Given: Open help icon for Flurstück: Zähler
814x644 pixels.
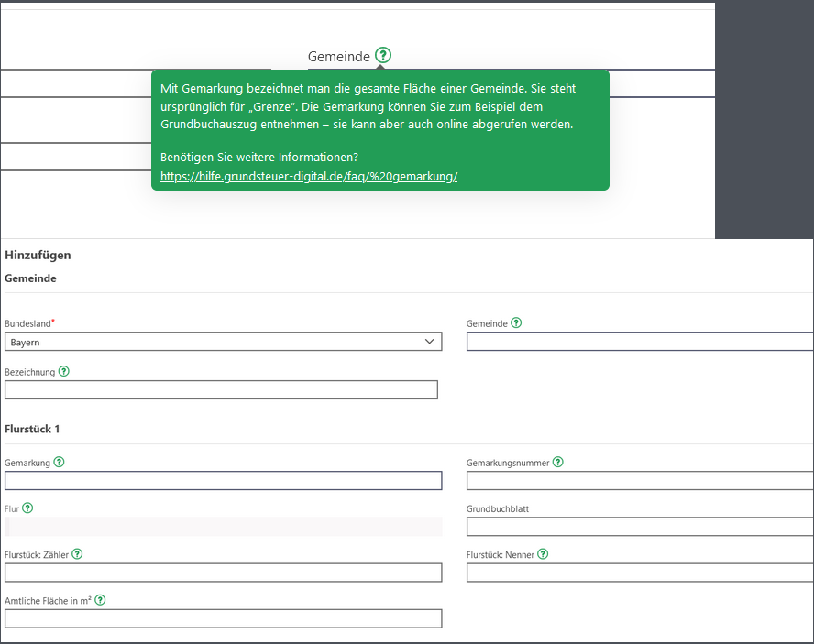Looking at the screenshot, I should [77, 554].
